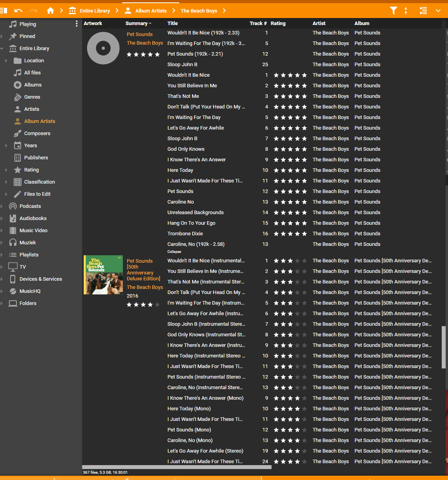Click the Album Artists breadcrumb
Screen dimensions: 448x480
click(151, 11)
